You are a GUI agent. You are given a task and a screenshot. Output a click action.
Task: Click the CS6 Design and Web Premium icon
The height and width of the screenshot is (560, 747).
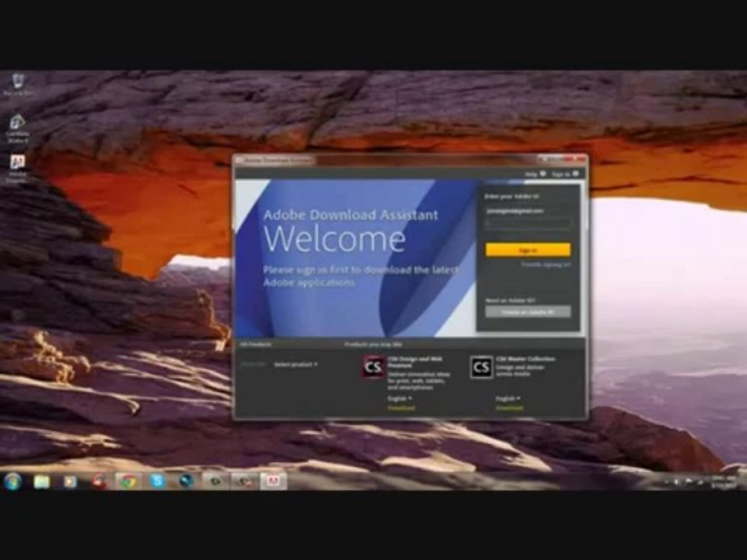click(373, 367)
